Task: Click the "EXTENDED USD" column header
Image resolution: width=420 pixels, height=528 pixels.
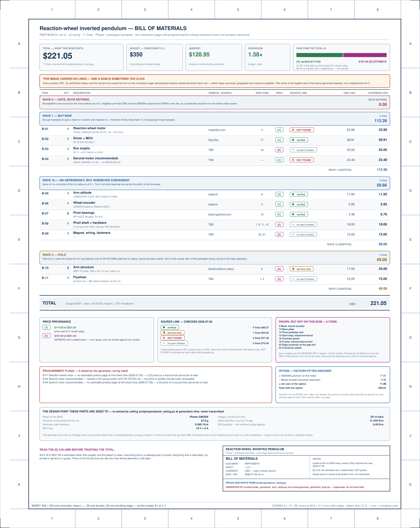Action: tap(378, 93)
